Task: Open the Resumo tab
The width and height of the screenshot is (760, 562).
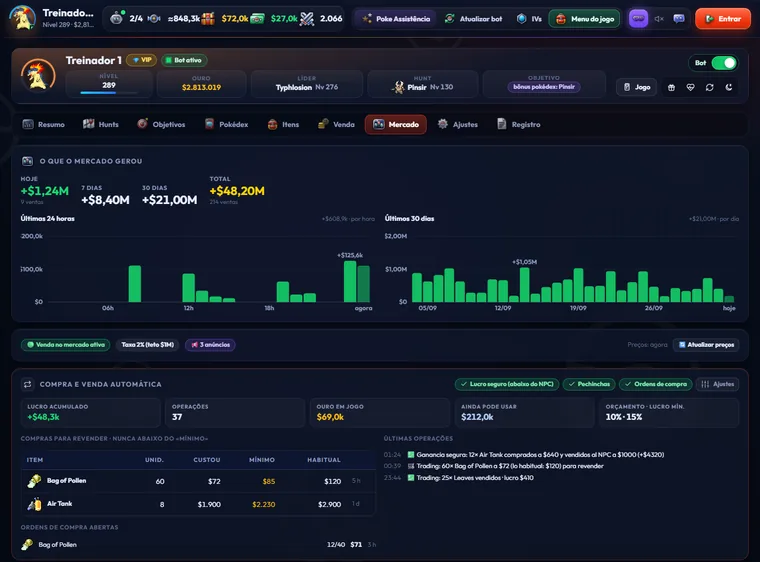Action: [44, 125]
